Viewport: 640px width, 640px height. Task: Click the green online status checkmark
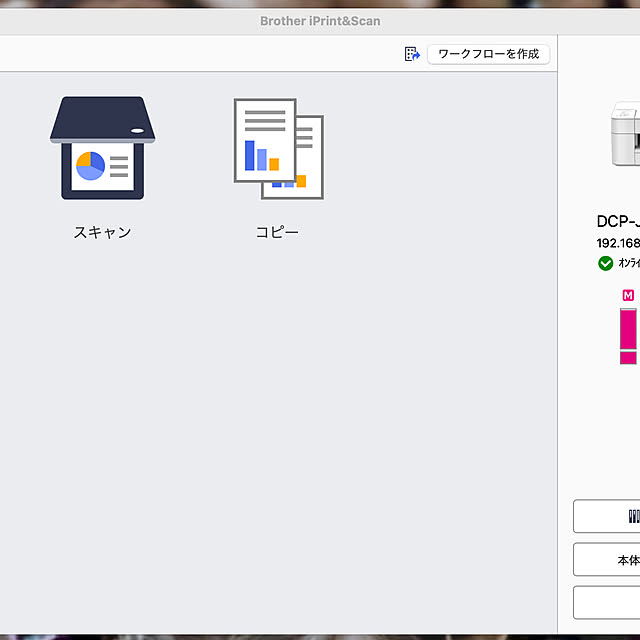pos(605,263)
